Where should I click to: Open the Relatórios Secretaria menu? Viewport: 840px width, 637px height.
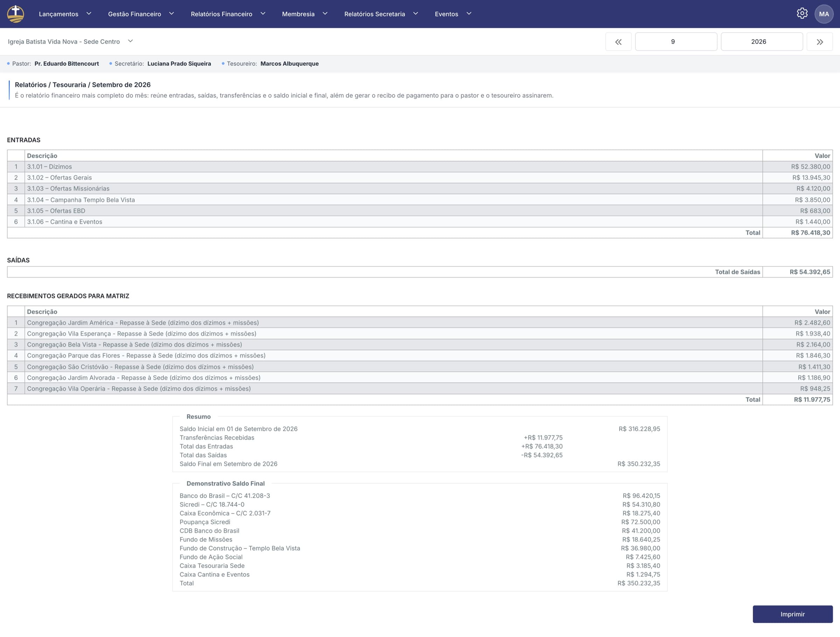coord(374,14)
